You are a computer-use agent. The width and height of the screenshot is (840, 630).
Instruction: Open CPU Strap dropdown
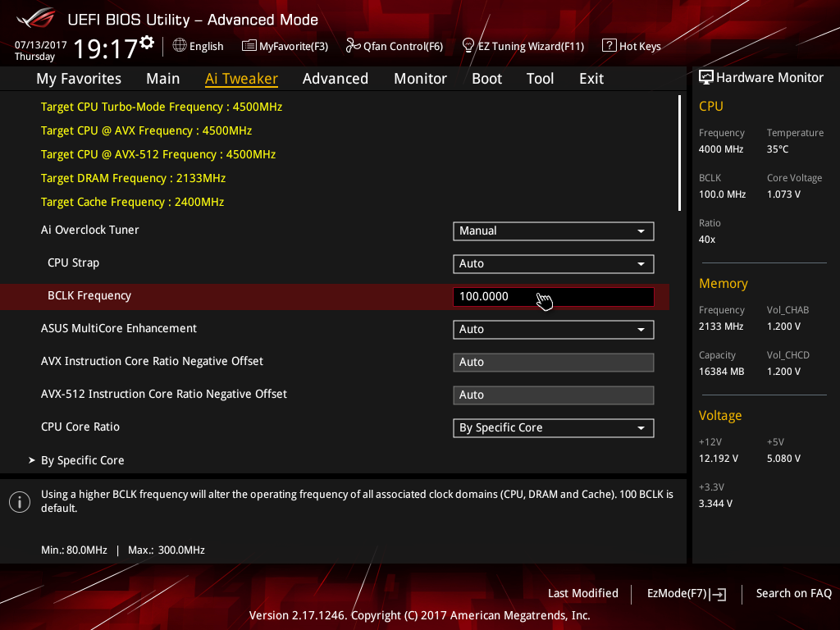[x=554, y=263]
